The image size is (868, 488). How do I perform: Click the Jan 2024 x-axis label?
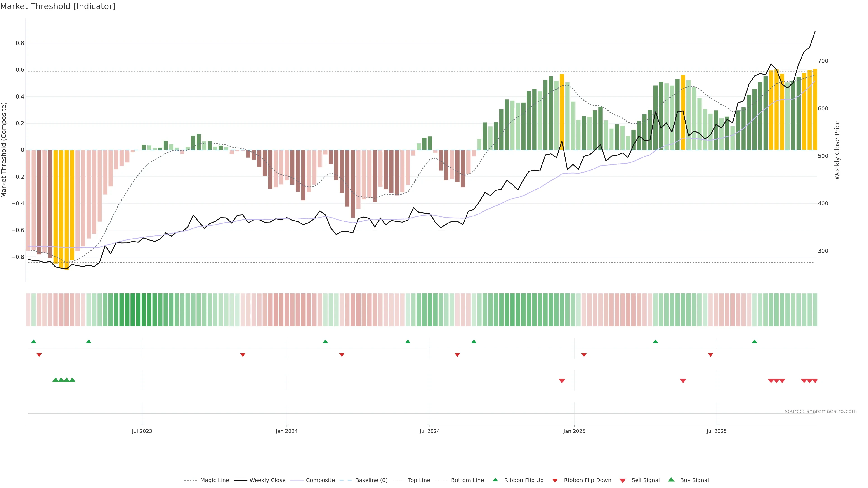coord(286,431)
